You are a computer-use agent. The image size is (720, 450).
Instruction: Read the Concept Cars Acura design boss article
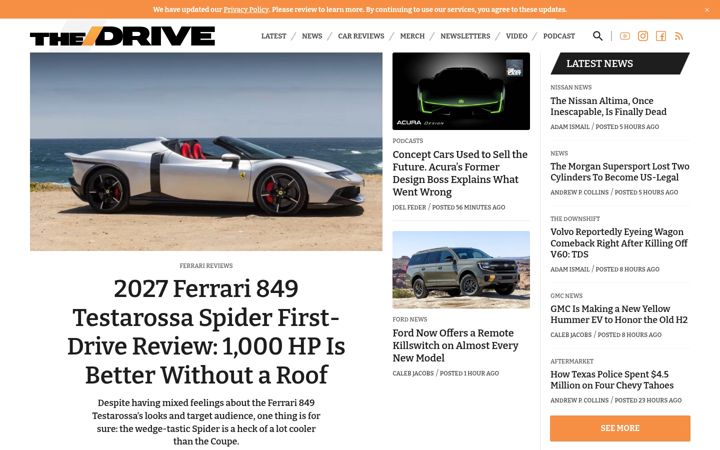point(460,173)
